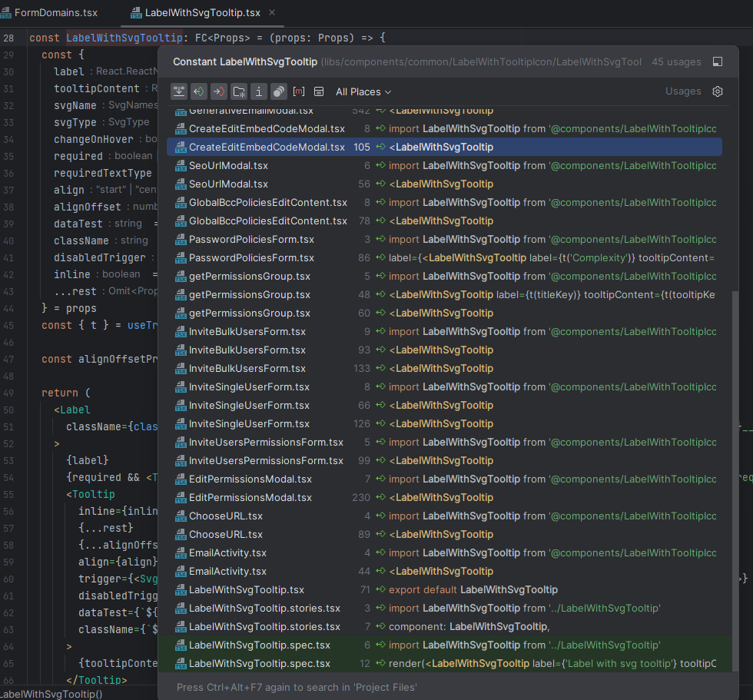Toggle import statement visibility in results

click(259, 91)
